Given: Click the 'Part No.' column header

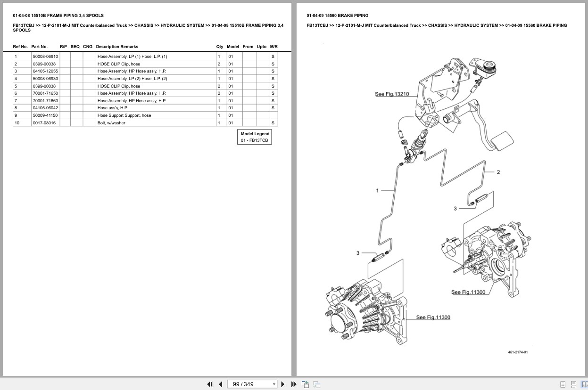Looking at the screenshot, I should (40, 47).
